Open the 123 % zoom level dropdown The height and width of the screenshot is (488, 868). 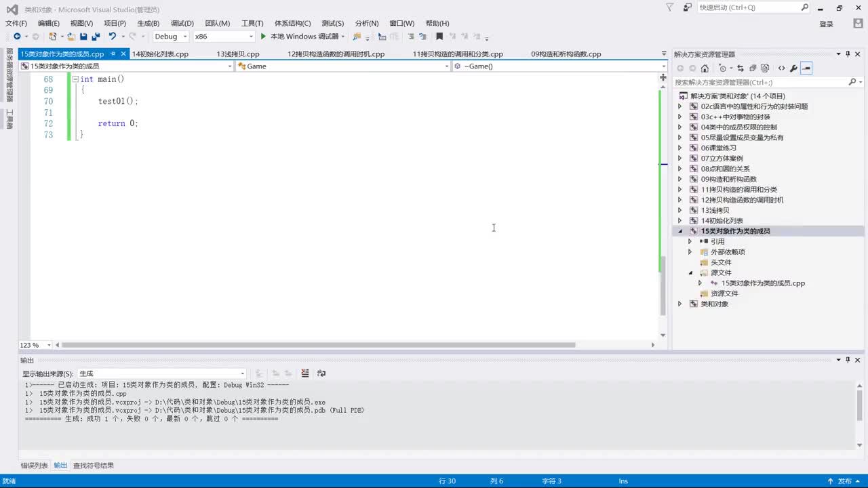pos(35,345)
